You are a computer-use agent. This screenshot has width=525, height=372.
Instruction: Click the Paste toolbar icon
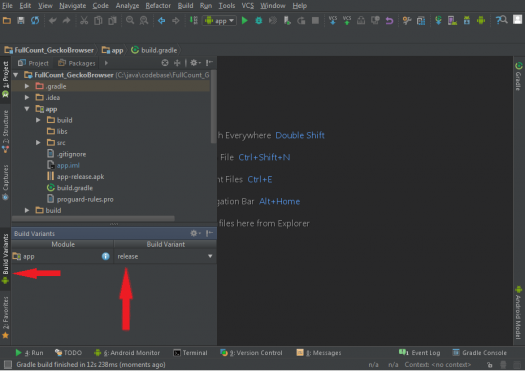point(112,21)
